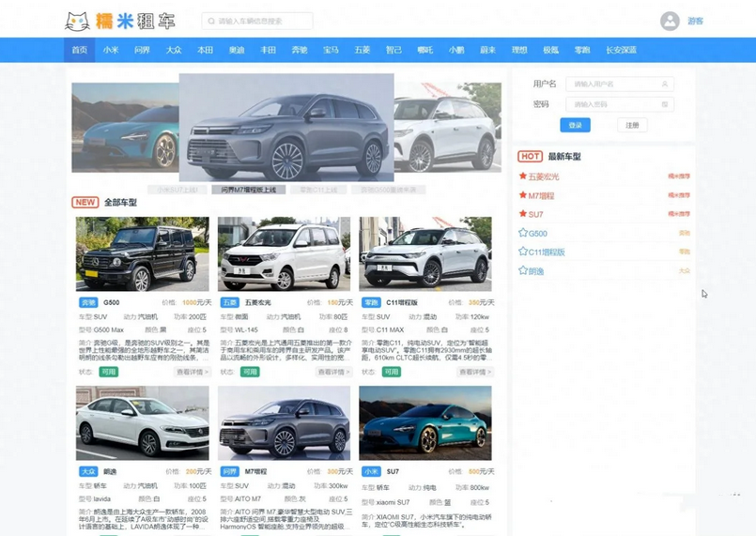The height and width of the screenshot is (536, 756).
Task: Go to the 大众 brand page in the nav bar
Action: tap(174, 50)
